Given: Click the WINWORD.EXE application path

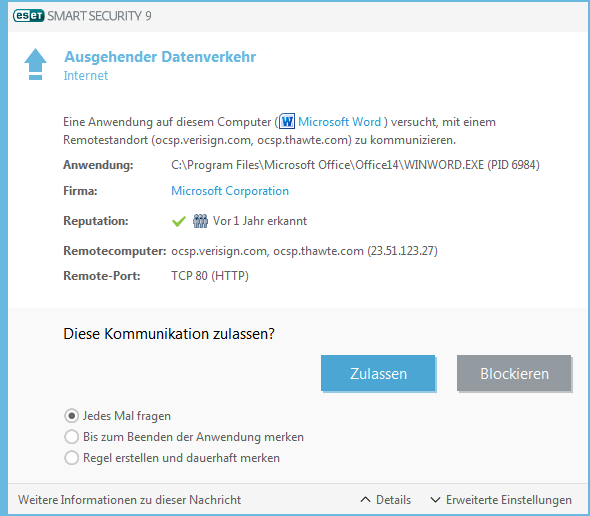Looking at the screenshot, I should [x=355, y=165].
